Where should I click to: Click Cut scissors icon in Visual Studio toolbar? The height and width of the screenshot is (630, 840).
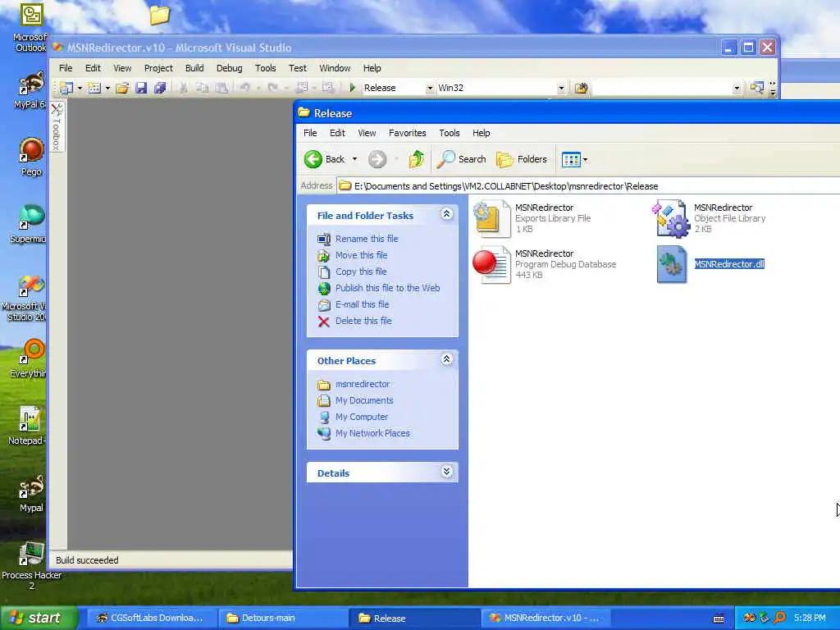pyautogui.click(x=183, y=88)
